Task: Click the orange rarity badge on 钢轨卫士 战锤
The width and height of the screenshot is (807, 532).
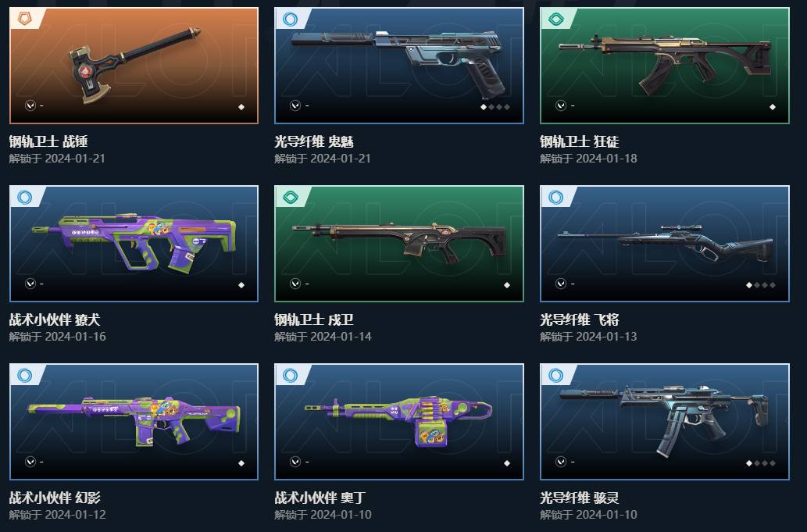Action: pos(24,19)
